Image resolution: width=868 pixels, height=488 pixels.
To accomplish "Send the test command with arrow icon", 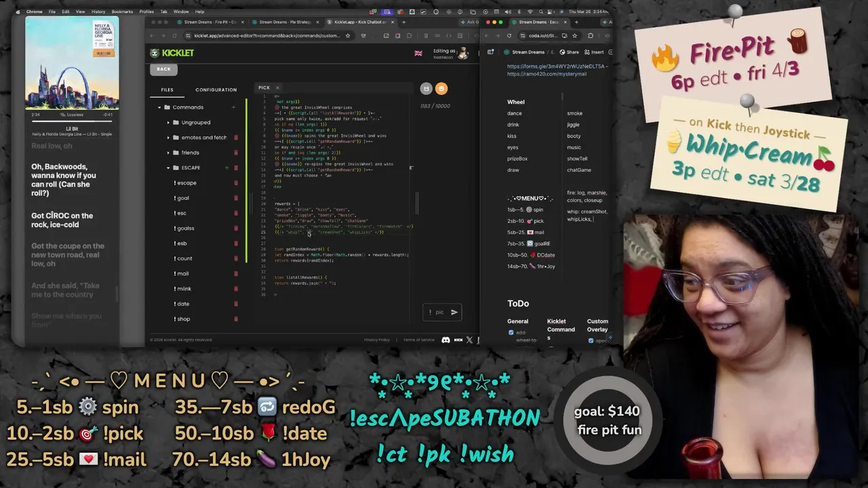I will coord(454,312).
